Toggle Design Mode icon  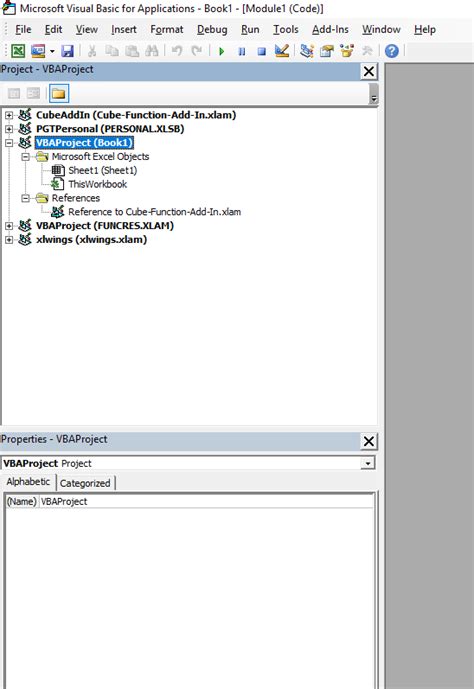[282, 51]
